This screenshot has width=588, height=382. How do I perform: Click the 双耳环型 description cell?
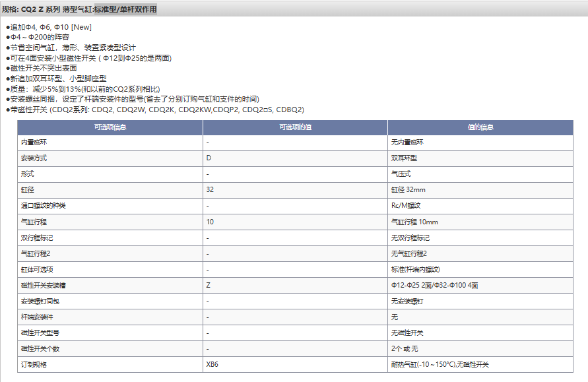tap(404, 159)
